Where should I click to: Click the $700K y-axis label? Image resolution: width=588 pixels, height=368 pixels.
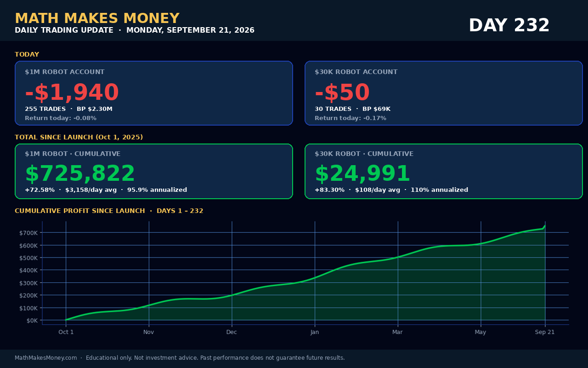coord(28,233)
